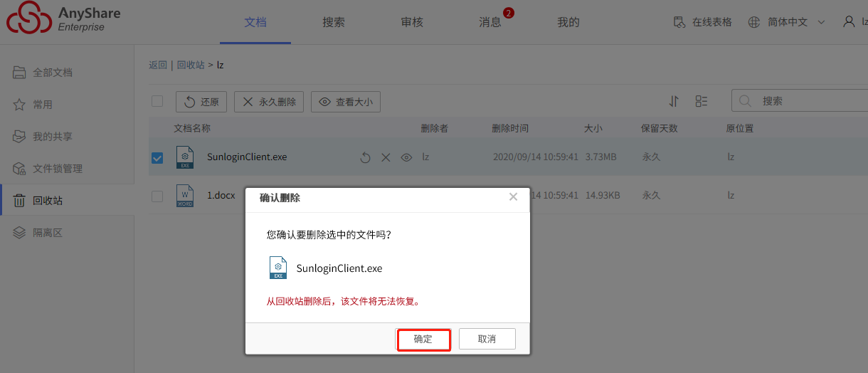The image size is (868, 373).
Task: Close the 确认删除 dialog
Action: click(x=513, y=197)
